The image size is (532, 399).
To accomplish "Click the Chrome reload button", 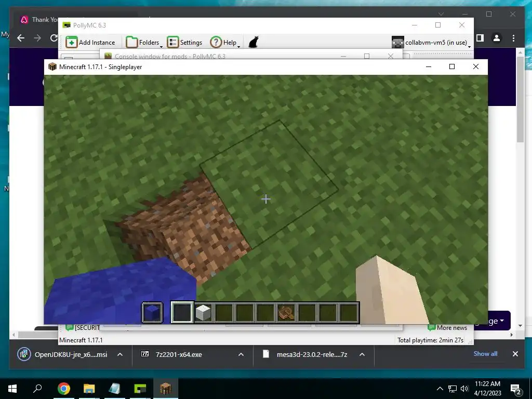I will [54, 38].
